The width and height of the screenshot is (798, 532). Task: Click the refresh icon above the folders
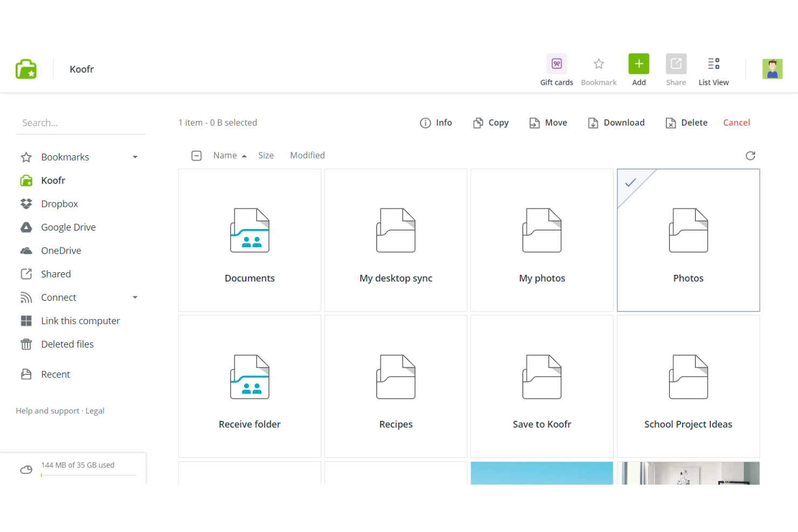point(751,155)
